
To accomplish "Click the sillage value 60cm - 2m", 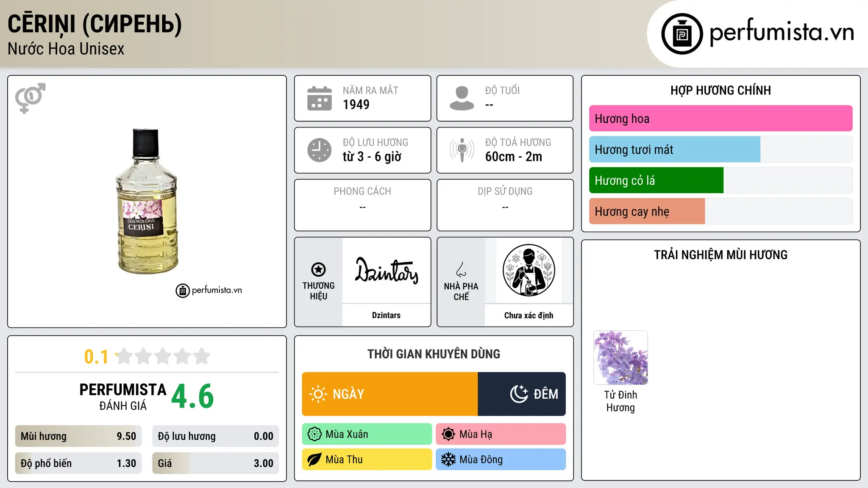I will (x=514, y=157).
